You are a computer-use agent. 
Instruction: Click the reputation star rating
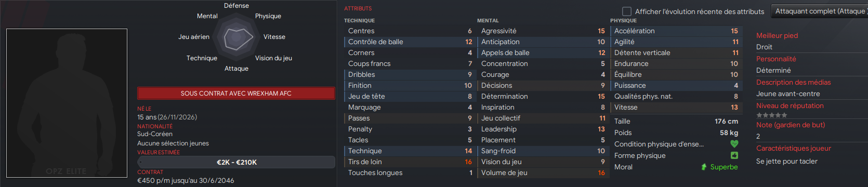click(x=771, y=115)
